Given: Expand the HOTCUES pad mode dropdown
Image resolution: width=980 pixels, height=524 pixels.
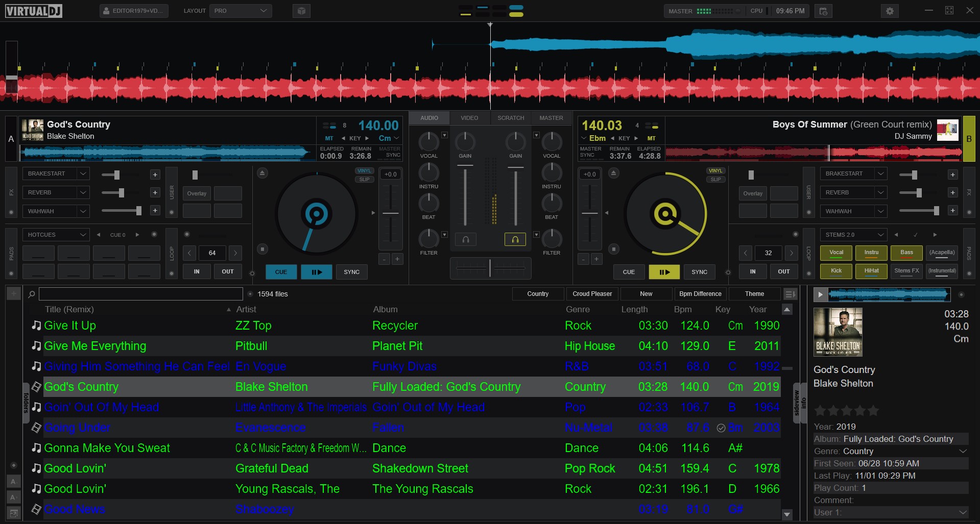Looking at the screenshot, I should click(56, 235).
